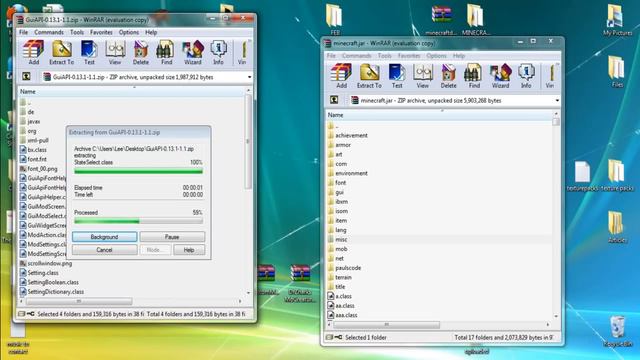This screenshot has width=640, height=360.
Task: Select paulscode folder in minecraft.jar
Action: (x=344, y=268)
